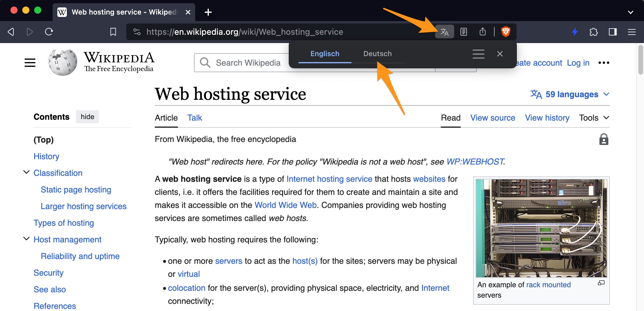Open a new tab with plus button
This screenshot has width=644, height=311.
tap(208, 12)
